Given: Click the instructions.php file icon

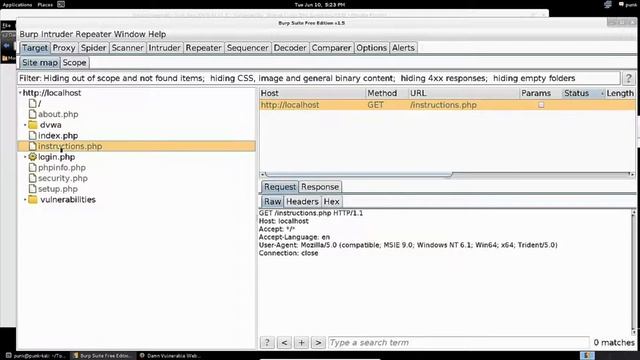Looking at the screenshot, I should click(32, 146).
